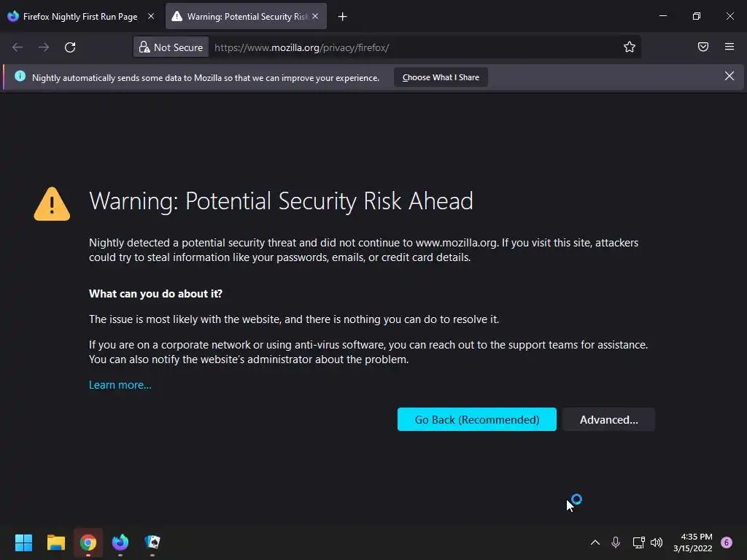Switch to Firefox Nightly First Run Page tab

[81, 16]
